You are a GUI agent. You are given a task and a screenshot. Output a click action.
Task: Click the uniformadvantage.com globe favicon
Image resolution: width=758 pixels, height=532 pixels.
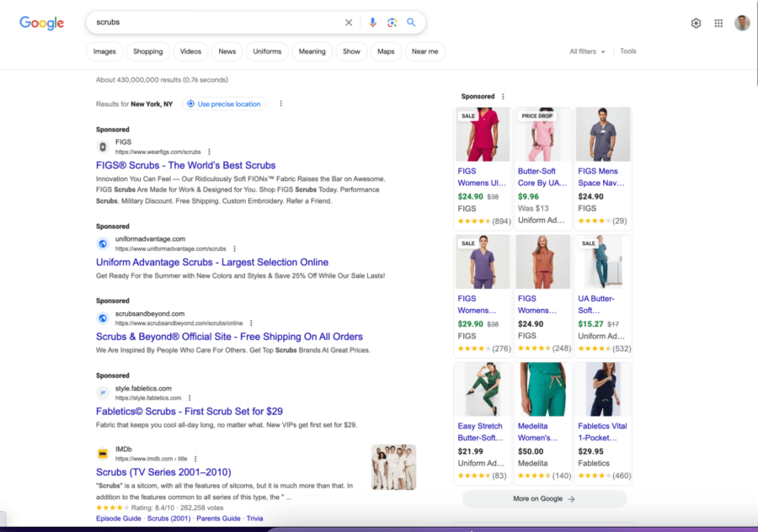pyautogui.click(x=103, y=244)
